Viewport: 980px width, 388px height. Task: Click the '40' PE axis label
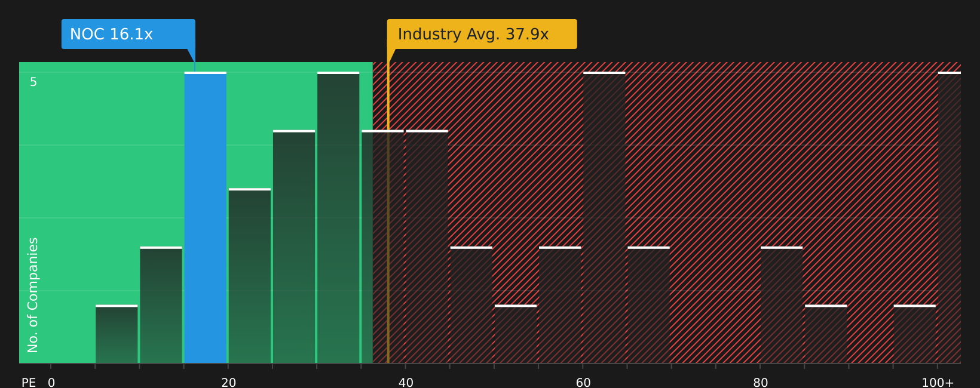(406, 383)
